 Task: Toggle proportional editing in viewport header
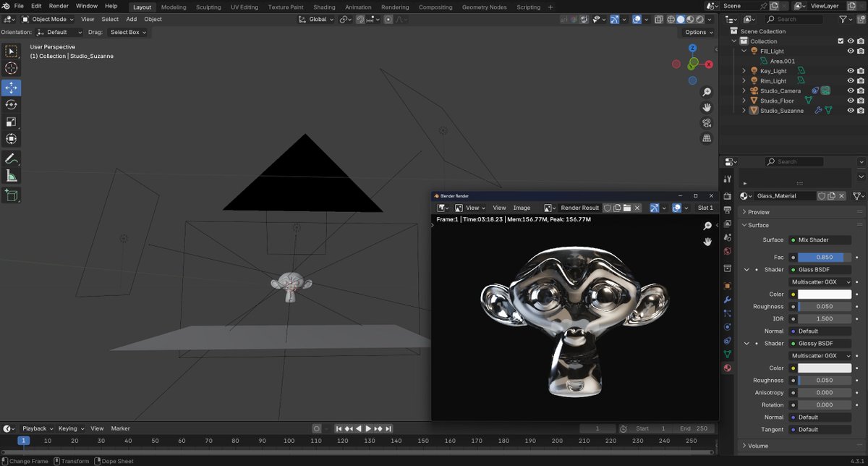click(388, 20)
